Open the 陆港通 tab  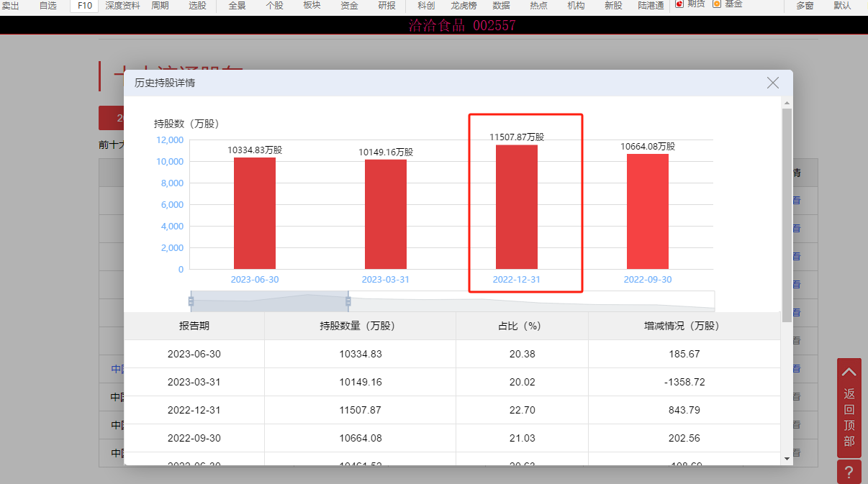[651, 5]
